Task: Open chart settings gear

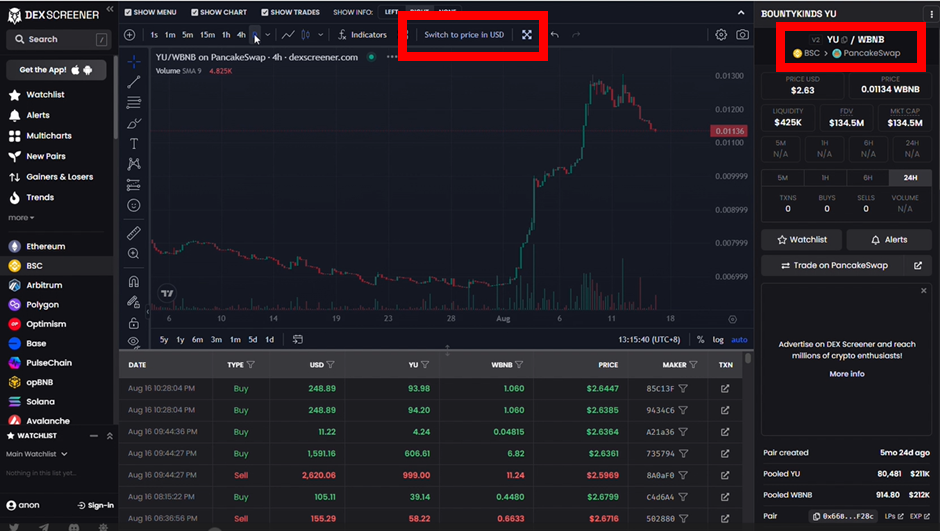Action: point(721,35)
